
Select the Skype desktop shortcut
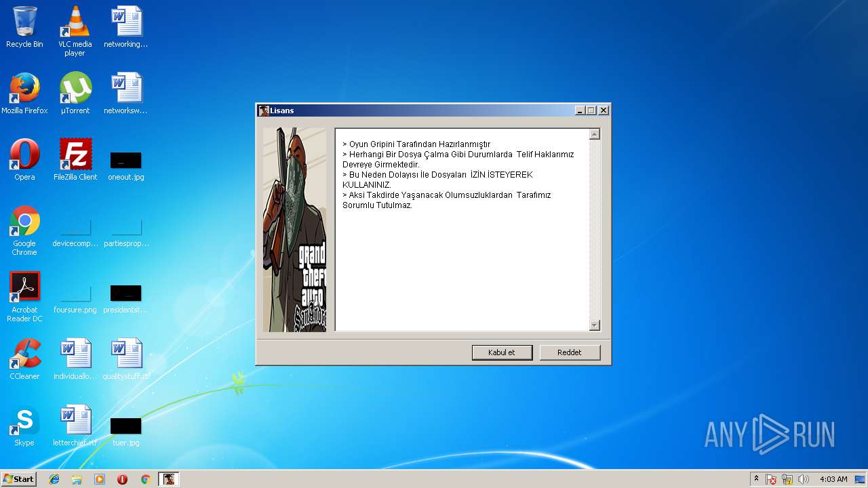24,426
